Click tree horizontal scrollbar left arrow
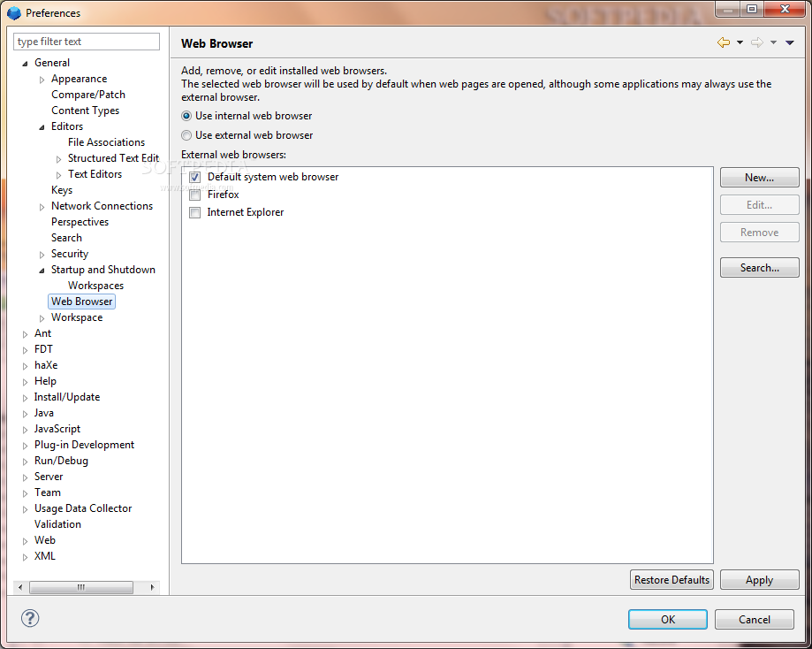This screenshot has width=812, height=649. pos(20,587)
